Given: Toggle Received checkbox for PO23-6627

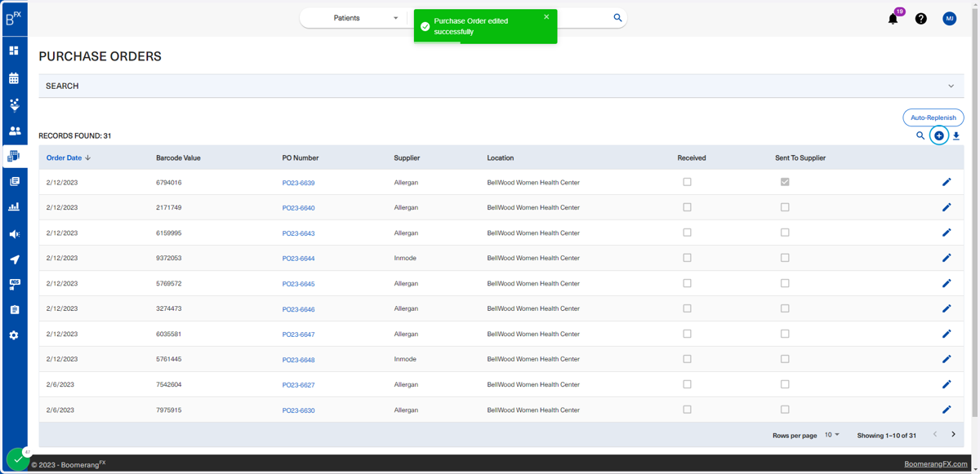Looking at the screenshot, I should click(x=687, y=384).
